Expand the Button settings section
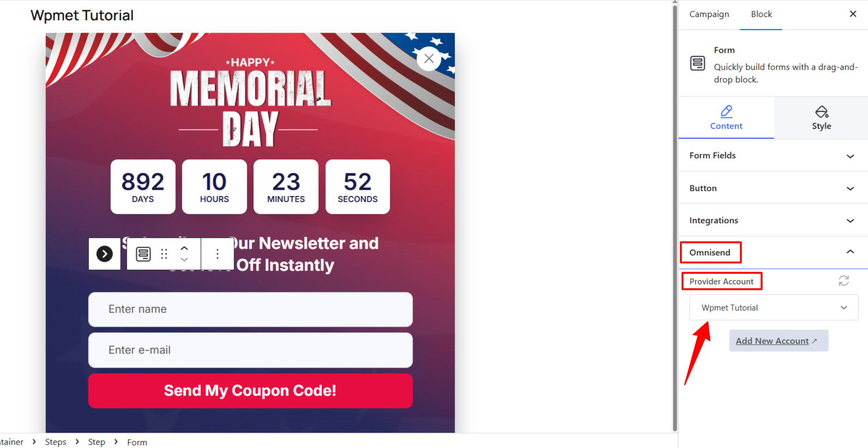868x448 pixels. pyautogui.click(x=773, y=188)
